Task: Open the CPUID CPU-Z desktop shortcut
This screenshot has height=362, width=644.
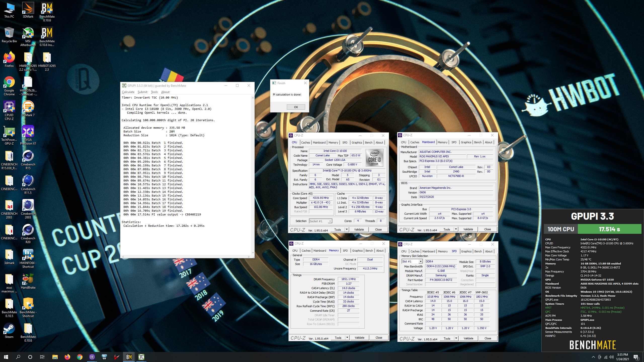Action: [9, 111]
